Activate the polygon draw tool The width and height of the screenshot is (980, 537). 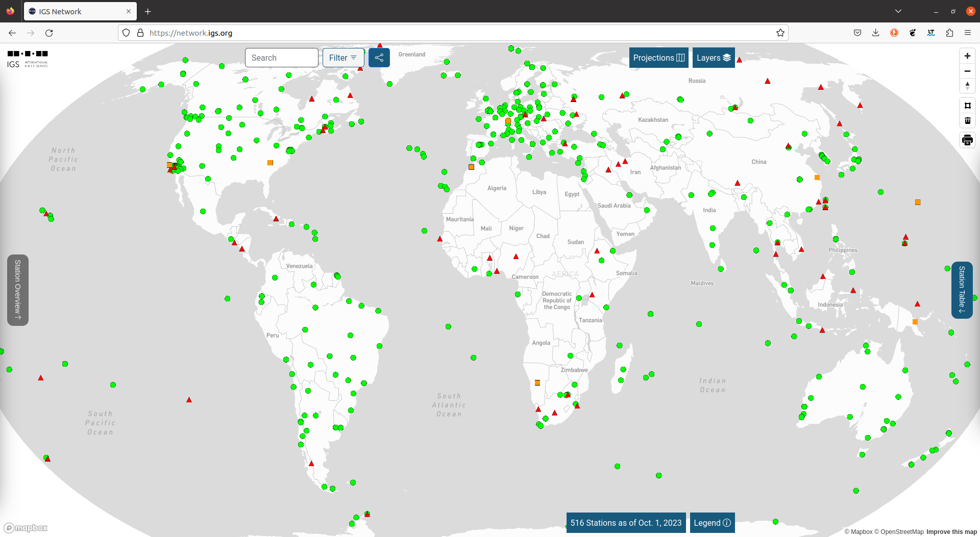pyautogui.click(x=967, y=106)
